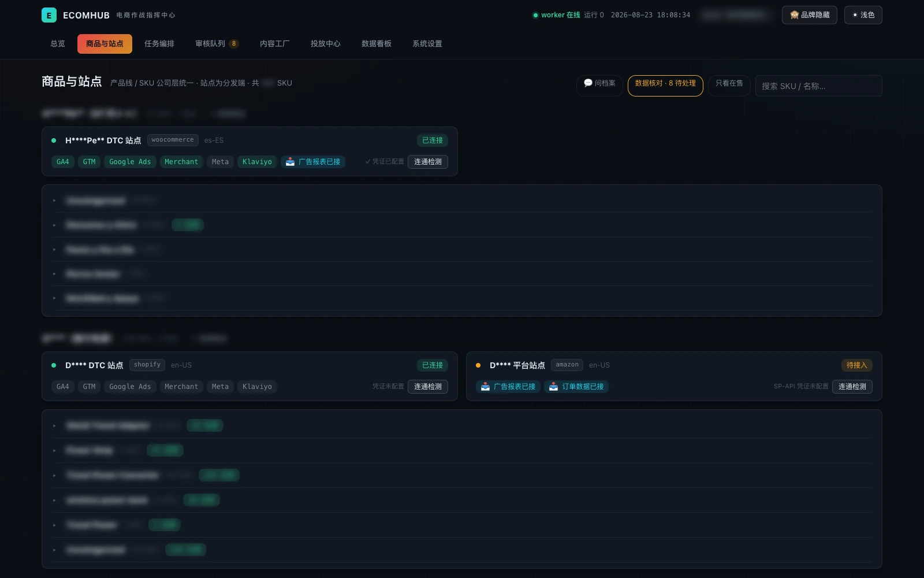Select the Klaviyo tag on shopify site
This screenshot has height=578, width=924.
257,387
